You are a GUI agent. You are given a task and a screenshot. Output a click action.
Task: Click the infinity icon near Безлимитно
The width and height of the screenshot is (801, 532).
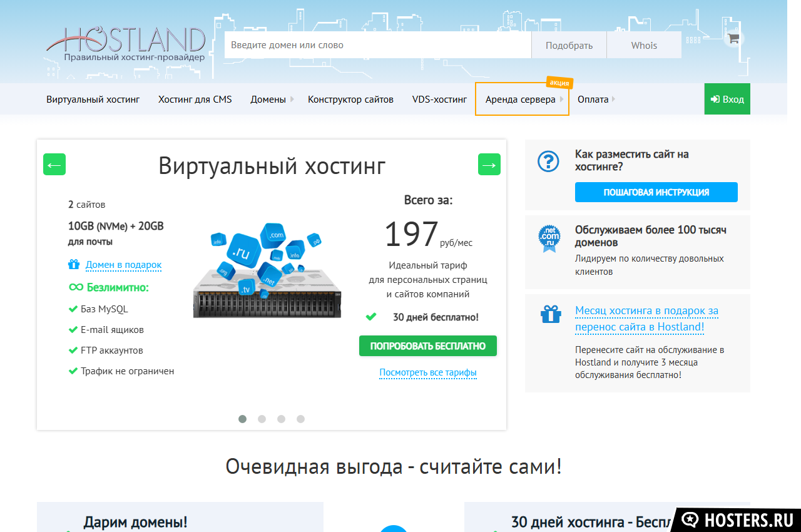76,287
